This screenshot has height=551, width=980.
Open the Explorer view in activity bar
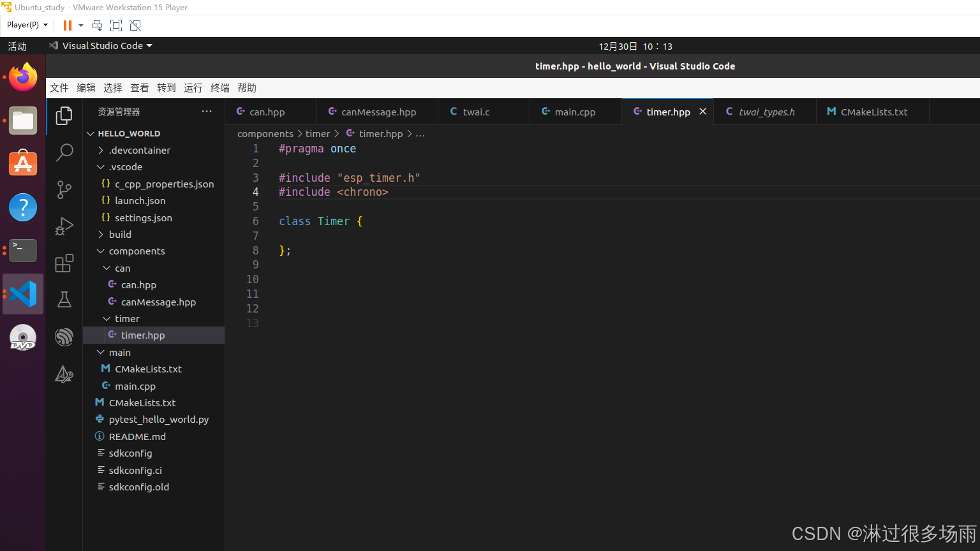point(64,115)
